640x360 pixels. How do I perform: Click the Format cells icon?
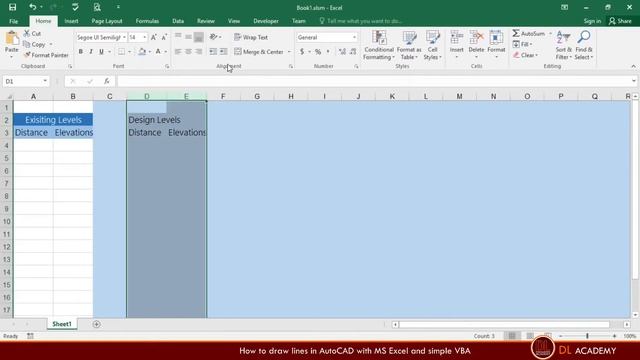pos(496,38)
